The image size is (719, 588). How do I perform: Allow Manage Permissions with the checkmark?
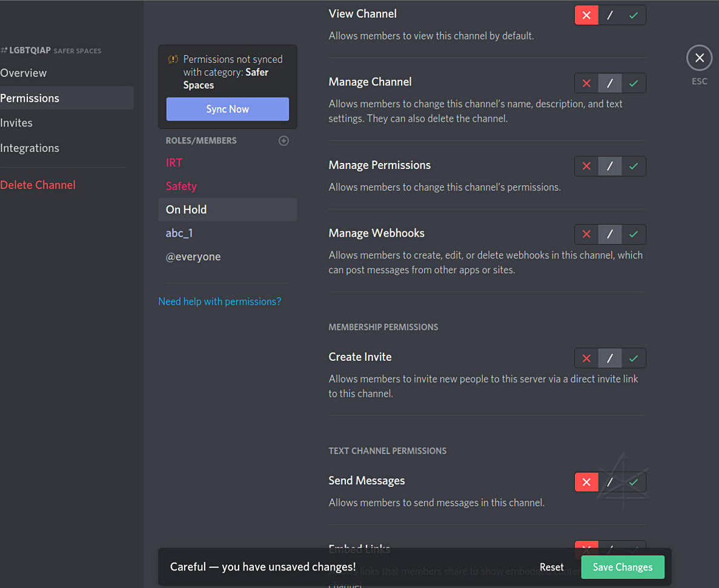[634, 166]
